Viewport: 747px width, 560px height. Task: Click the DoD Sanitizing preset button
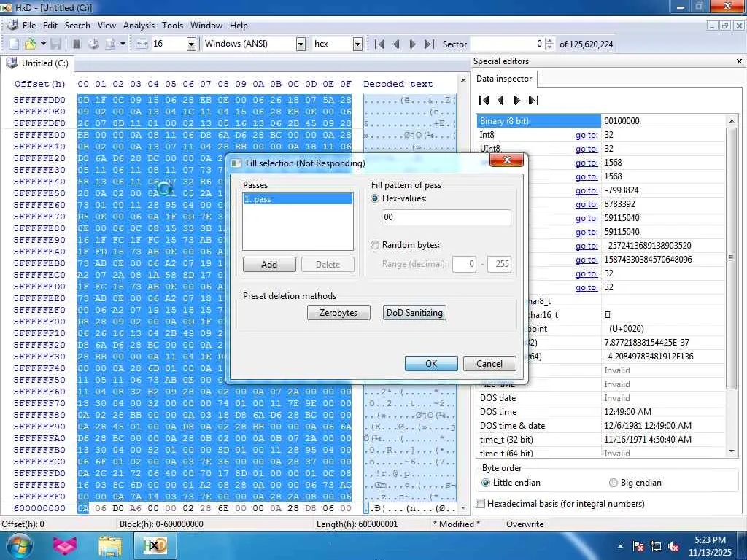point(414,312)
